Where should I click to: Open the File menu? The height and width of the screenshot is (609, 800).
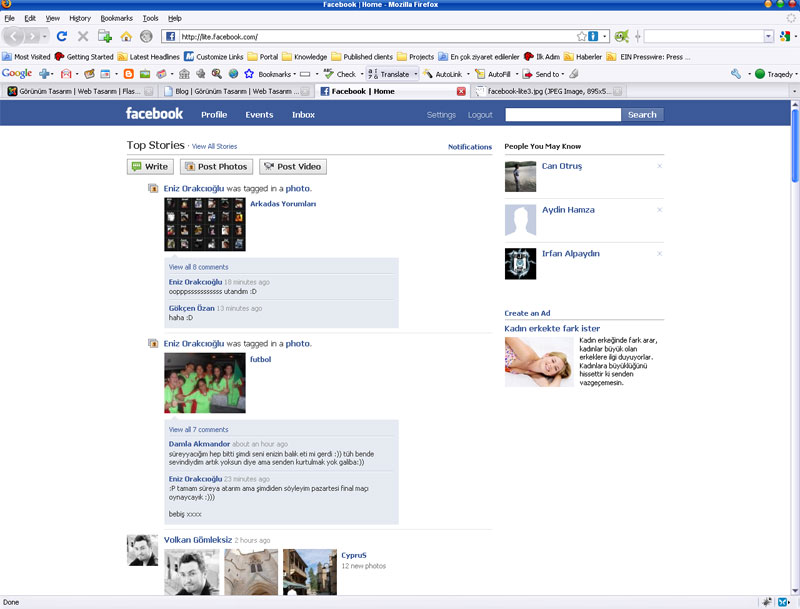tap(9, 18)
